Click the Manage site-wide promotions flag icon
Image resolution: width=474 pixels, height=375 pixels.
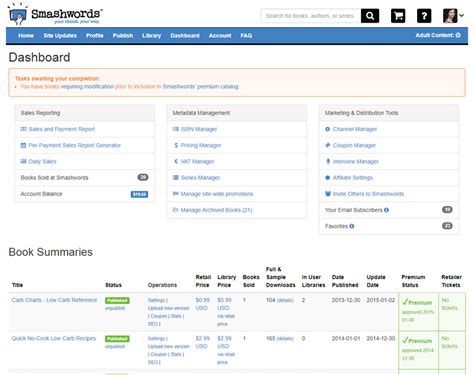pyautogui.click(x=176, y=194)
